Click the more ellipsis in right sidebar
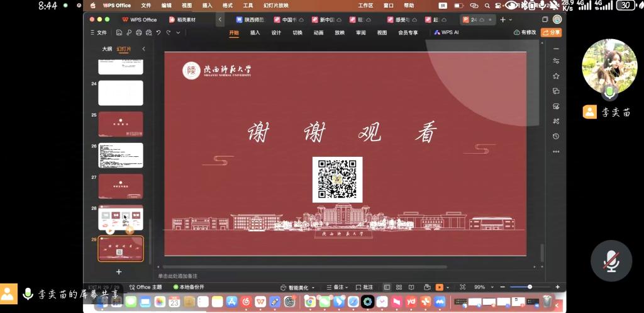644x313 pixels. coord(556,151)
